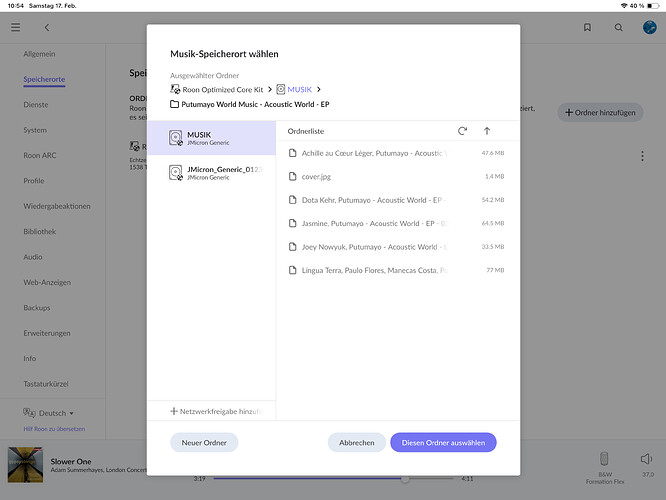Create a new folder with Neuer Ordner
This screenshot has height=500, width=666.
click(x=204, y=443)
